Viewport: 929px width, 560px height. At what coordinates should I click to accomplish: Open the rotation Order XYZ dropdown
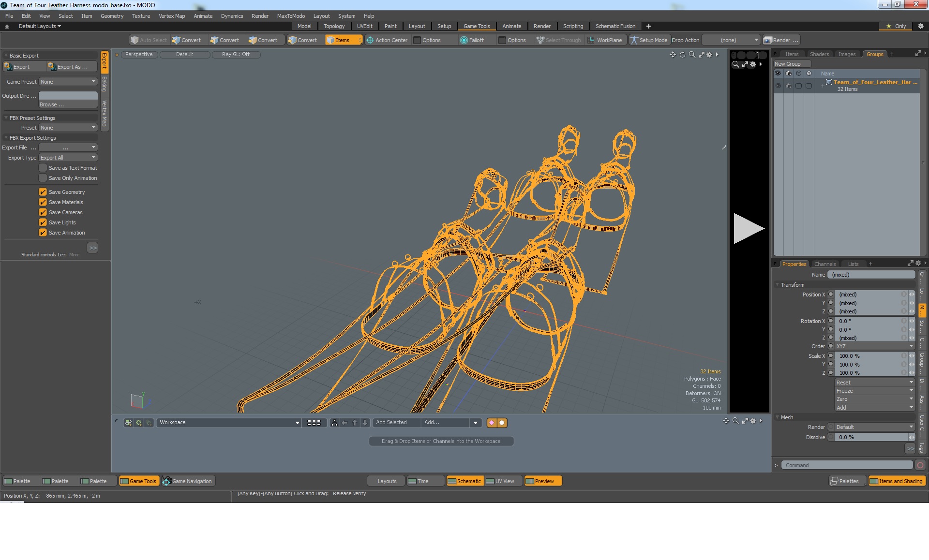[x=874, y=346]
